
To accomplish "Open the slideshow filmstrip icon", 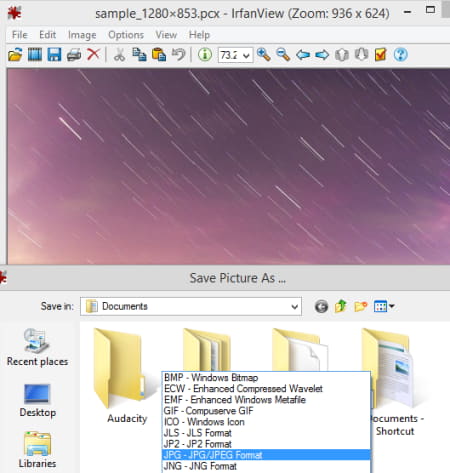I will pyautogui.click(x=35, y=54).
